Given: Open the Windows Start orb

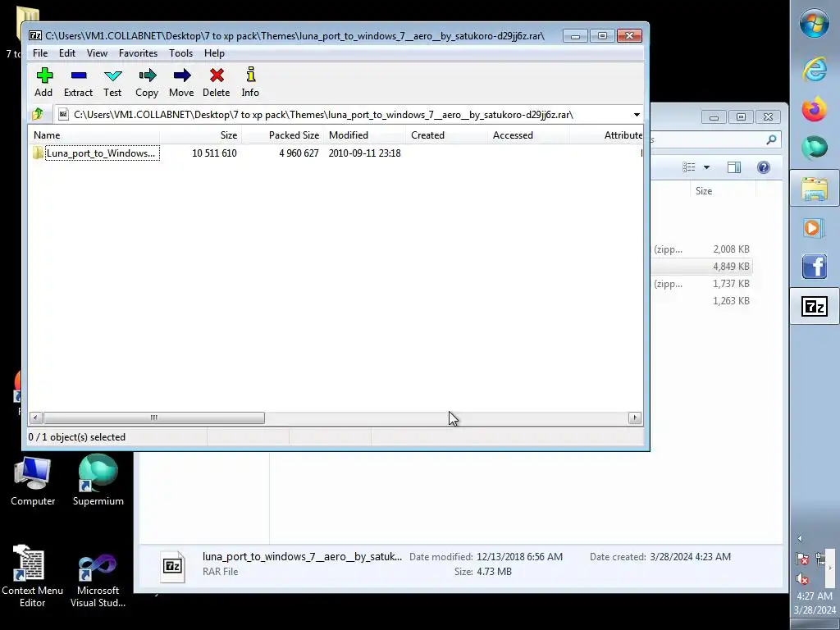Looking at the screenshot, I should pyautogui.click(x=815, y=24).
